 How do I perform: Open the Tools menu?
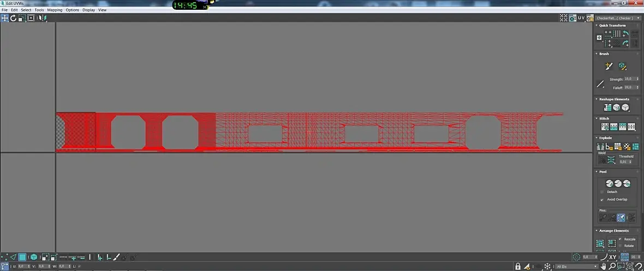pyautogui.click(x=39, y=10)
